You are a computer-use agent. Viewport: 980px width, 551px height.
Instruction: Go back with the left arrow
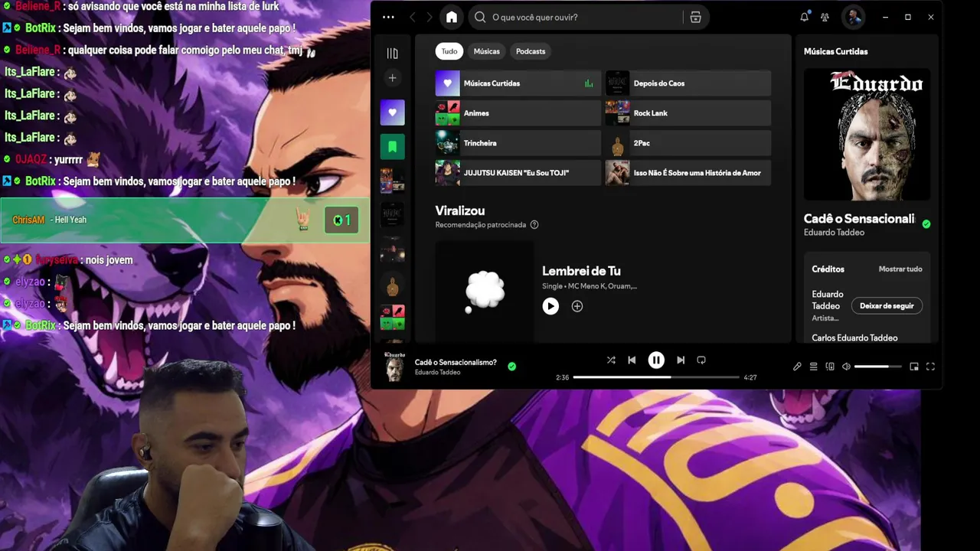click(413, 17)
